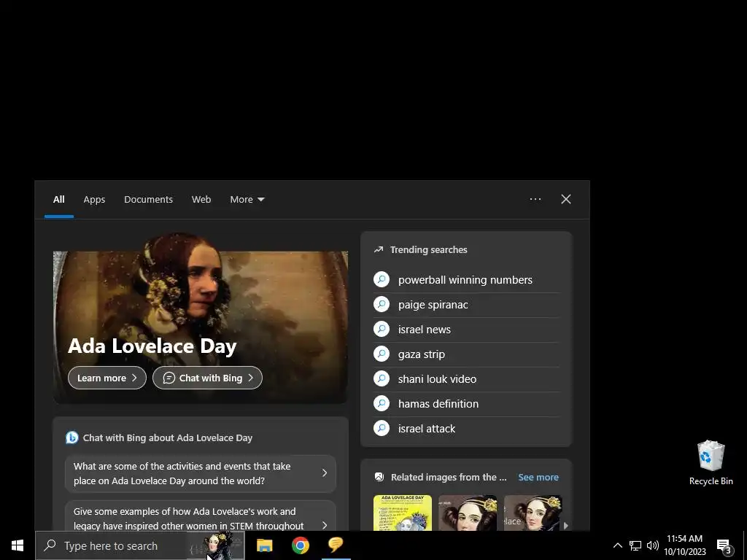Open the third Ada Lovelace portrait thumbnail
The width and height of the screenshot is (747, 560).
[x=533, y=513]
